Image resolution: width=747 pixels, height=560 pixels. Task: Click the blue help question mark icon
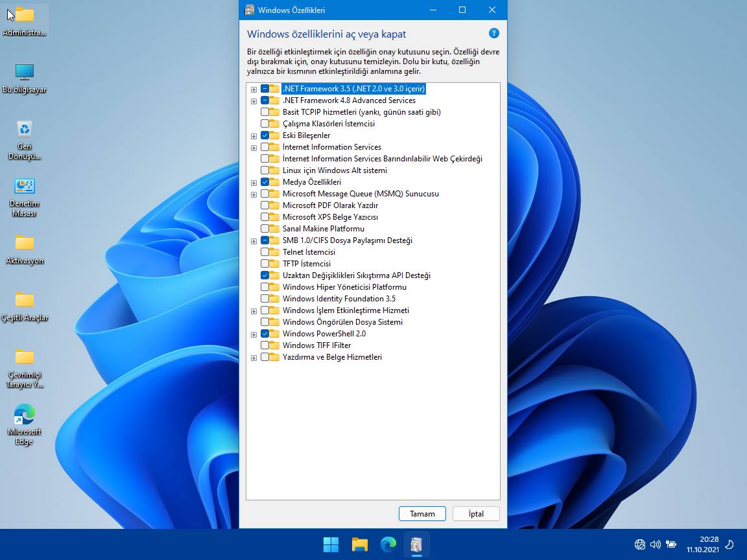(493, 33)
